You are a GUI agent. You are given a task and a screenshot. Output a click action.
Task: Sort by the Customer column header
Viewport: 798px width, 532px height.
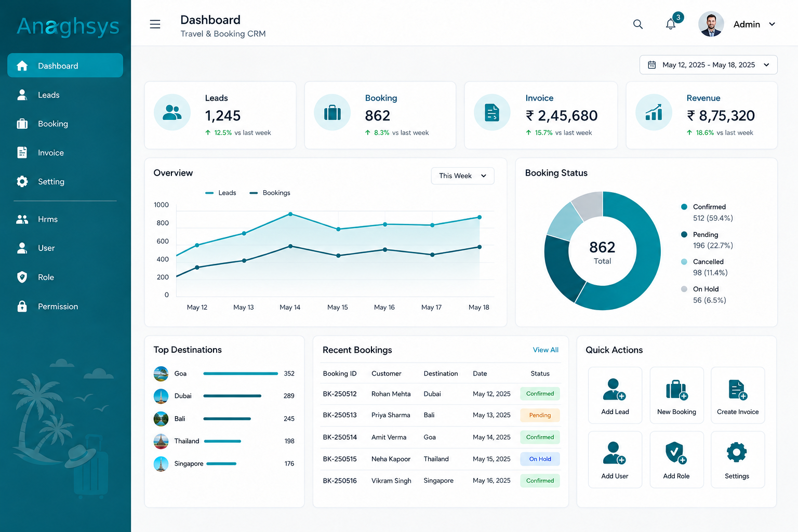387,374
